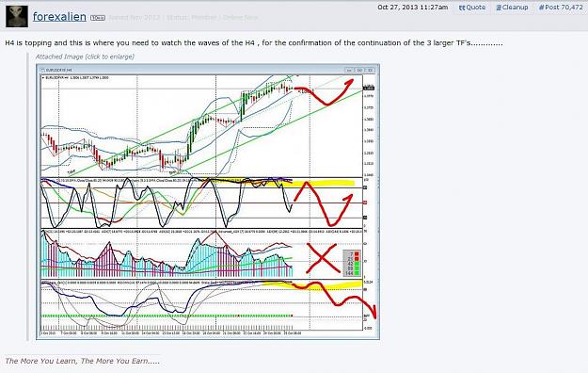Quote this post
The image size is (588, 373).
(472, 8)
